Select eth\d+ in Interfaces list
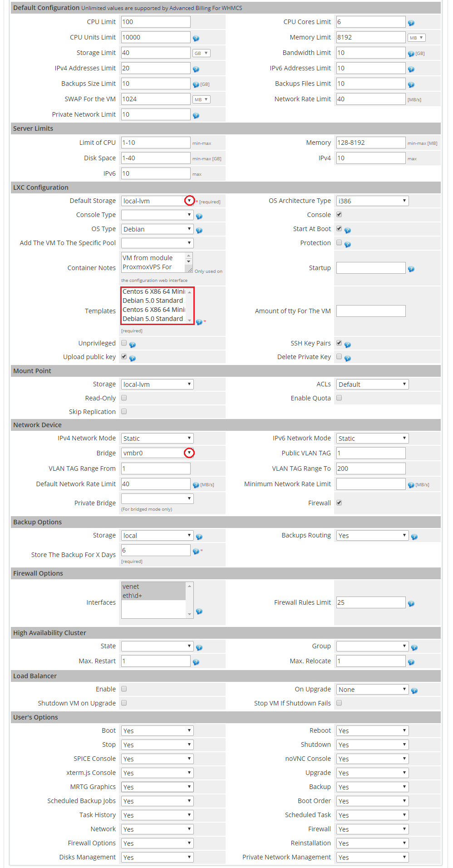The height and width of the screenshot is (868, 453). pyautogui.click(x=153, y=596)
